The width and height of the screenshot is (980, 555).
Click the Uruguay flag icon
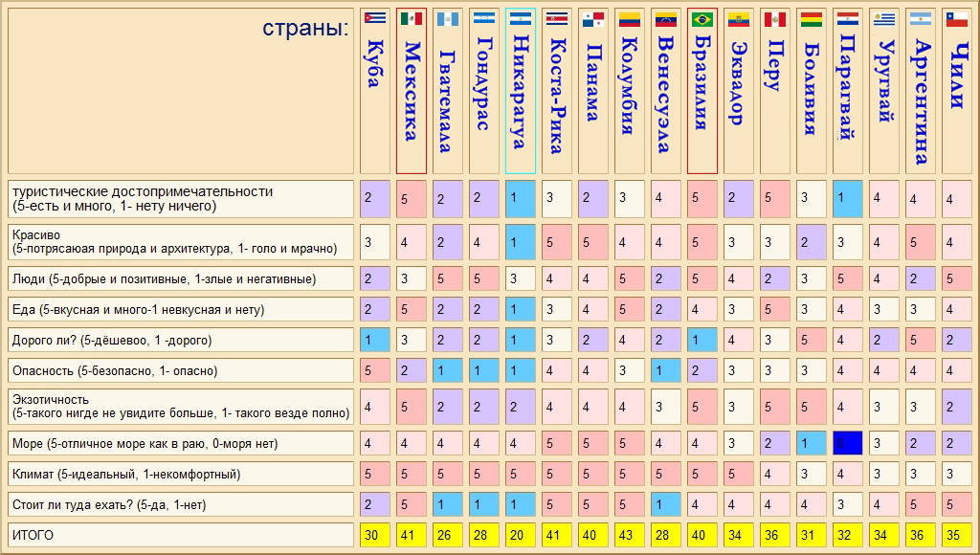click(x=883, y=19)
